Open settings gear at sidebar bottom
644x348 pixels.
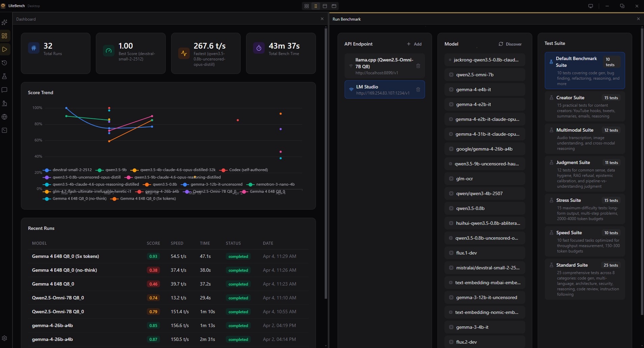click(4, 338)
